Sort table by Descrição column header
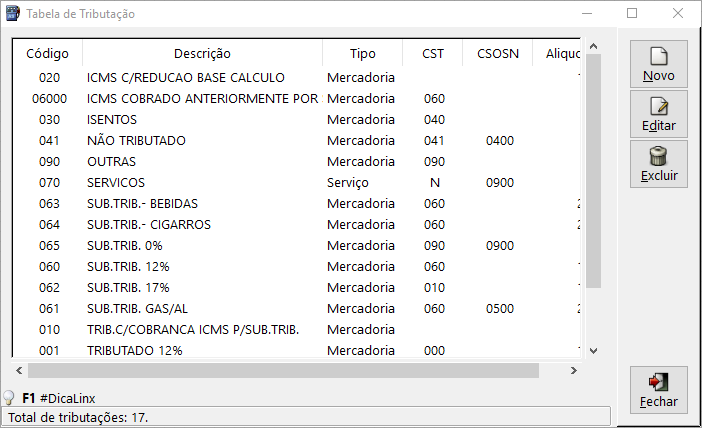 (202, 53)
